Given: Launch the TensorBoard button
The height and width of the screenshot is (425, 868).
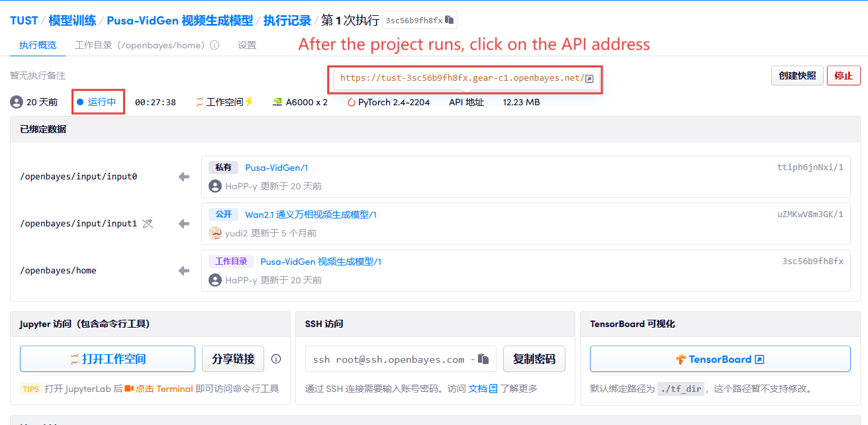Looking at the screenshot, I should tap(720, 359).
